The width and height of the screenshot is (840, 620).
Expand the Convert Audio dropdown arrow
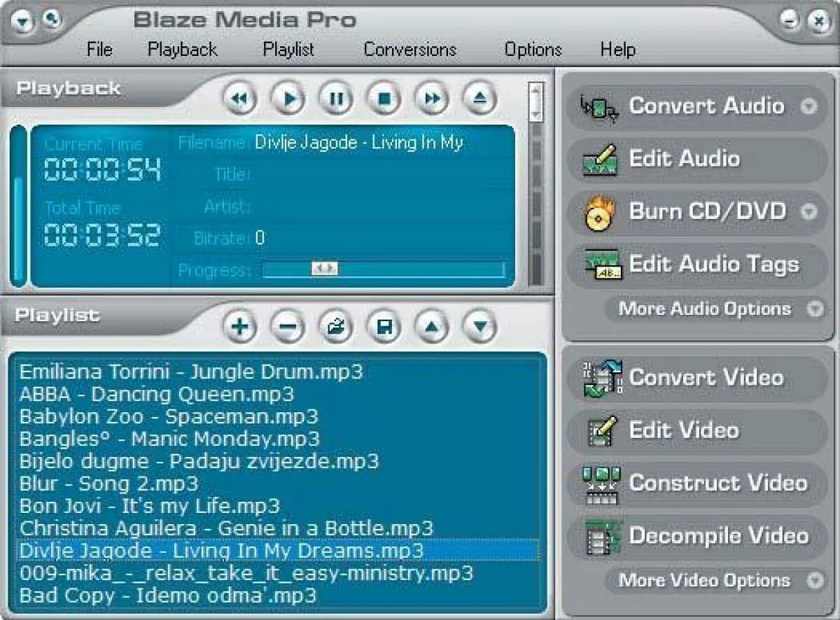[809, 106]
